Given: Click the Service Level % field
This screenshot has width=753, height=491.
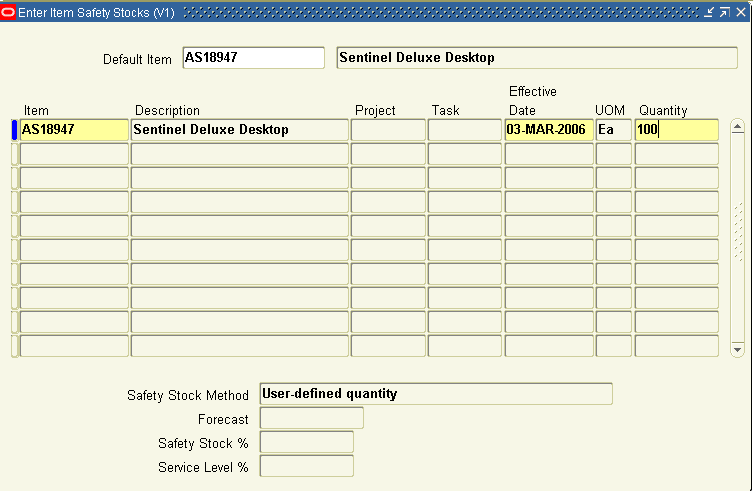Looking at the screenshot, I should click(x=307, y=466).
